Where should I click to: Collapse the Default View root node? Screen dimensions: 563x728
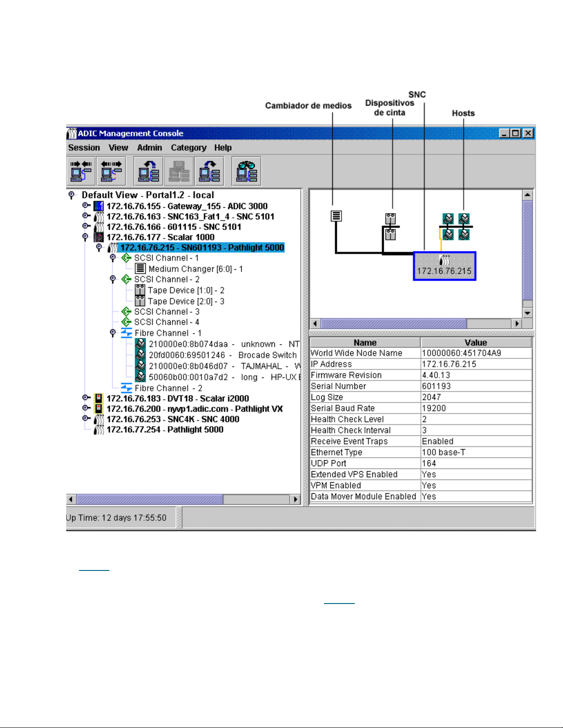click(x=71, y=195)
